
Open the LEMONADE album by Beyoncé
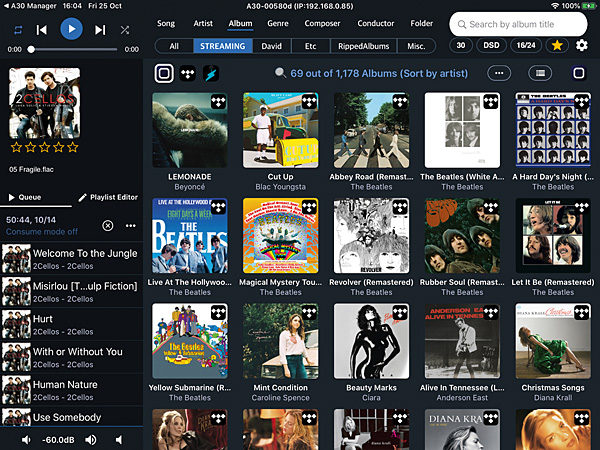[190, 130]
